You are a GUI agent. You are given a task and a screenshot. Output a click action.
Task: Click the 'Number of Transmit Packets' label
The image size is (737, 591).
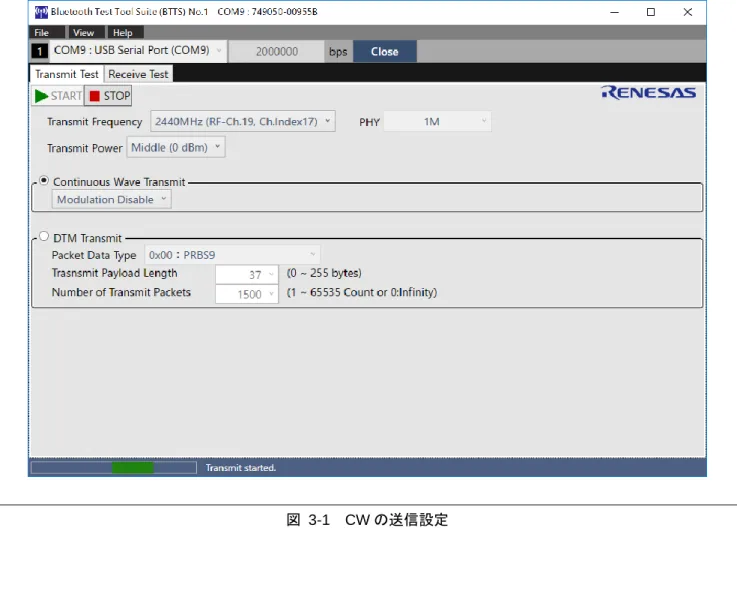(121, 292)
